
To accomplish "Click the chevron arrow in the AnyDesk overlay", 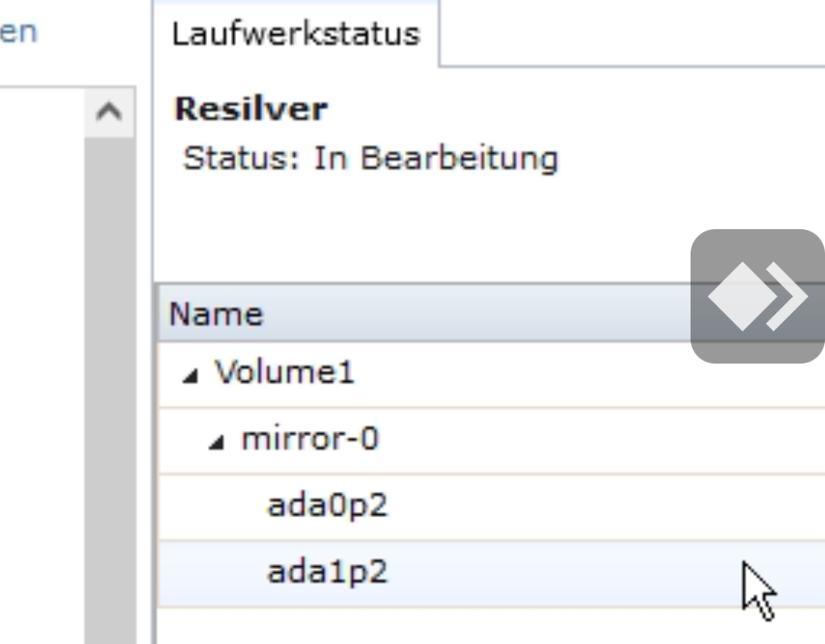I will (787, 296).
